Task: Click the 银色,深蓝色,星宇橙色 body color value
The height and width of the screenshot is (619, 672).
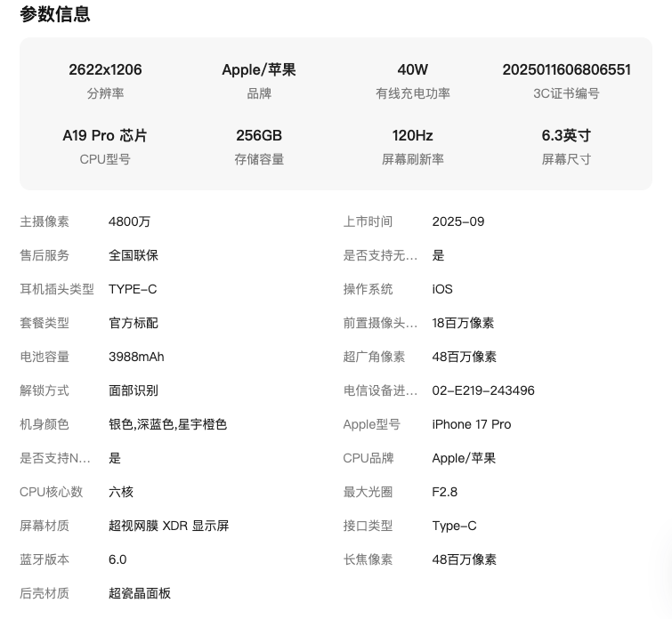Action: (167, 424)
